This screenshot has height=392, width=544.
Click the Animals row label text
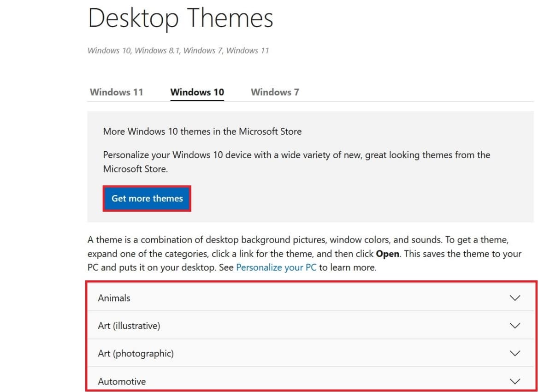114,298
